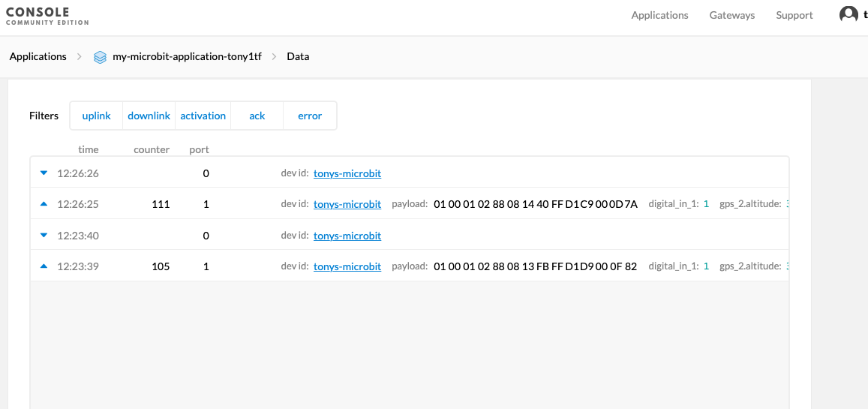The width and height of the screenshot is (868, 409).
Task: Open tonys-microbit link in 12:23:40 row
Action: click(347, 236)
